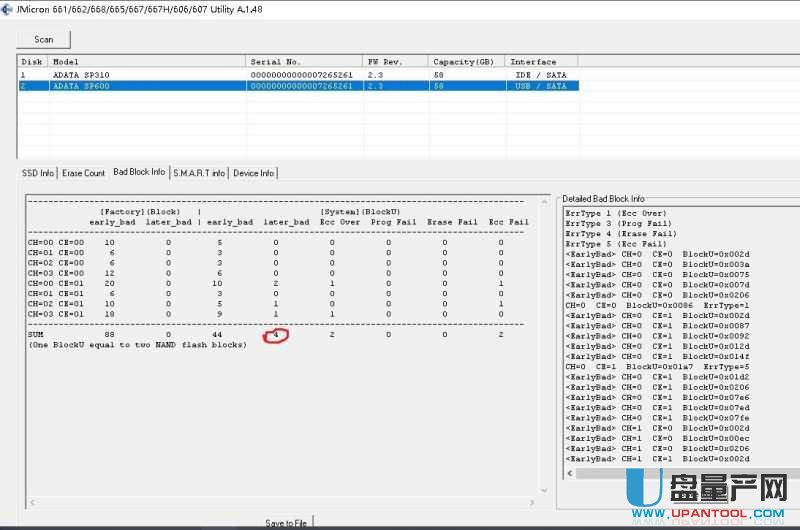
Task: Open the S.M.A.R.T info tab
Action: 199,173
